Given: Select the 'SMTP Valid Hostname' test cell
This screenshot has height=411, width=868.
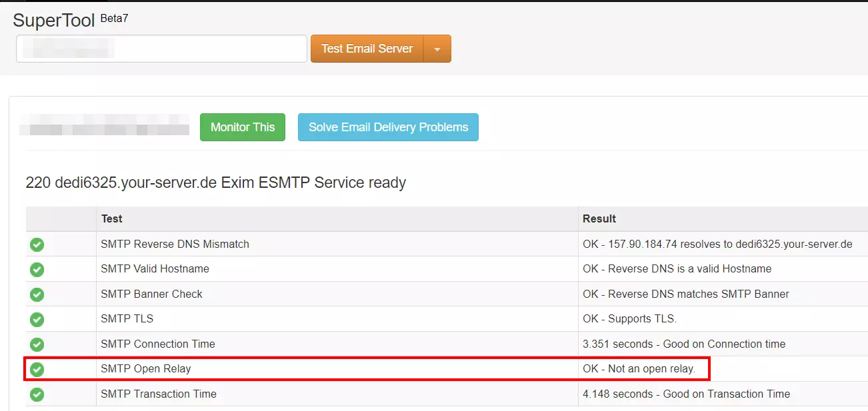Looking at the screenshot, I should (337, 269).
